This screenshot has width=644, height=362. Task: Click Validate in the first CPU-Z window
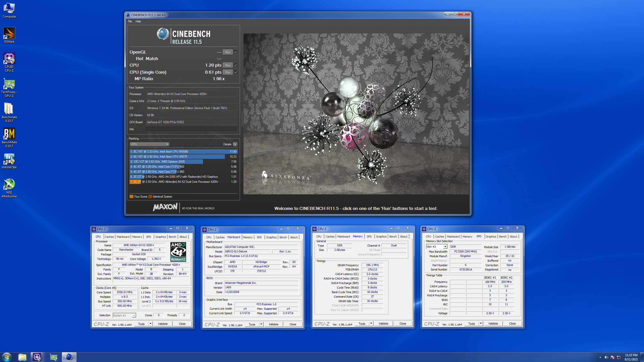163,324
